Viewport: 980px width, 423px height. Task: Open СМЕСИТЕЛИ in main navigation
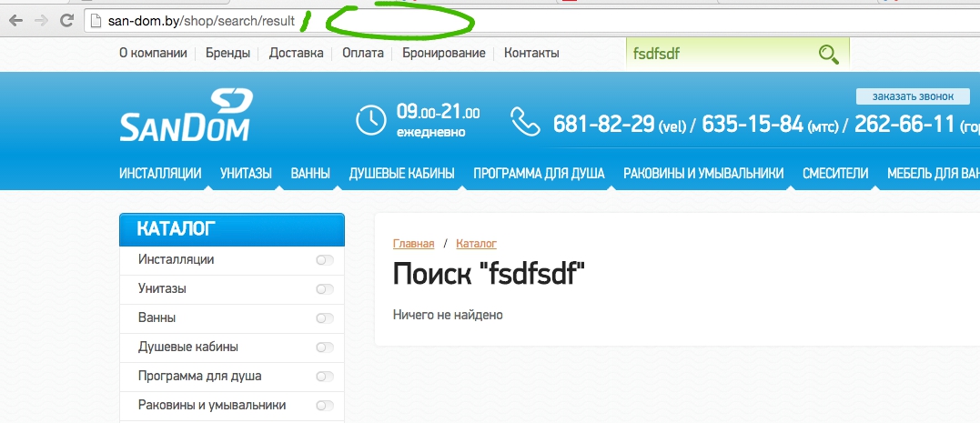[x=834, y=173]
